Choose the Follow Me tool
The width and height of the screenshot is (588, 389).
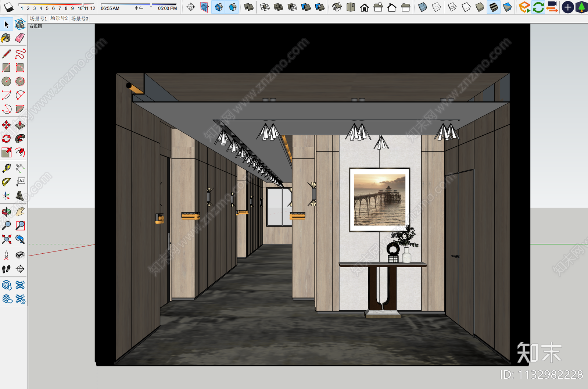pyautogui.click(x=20, y=139)
